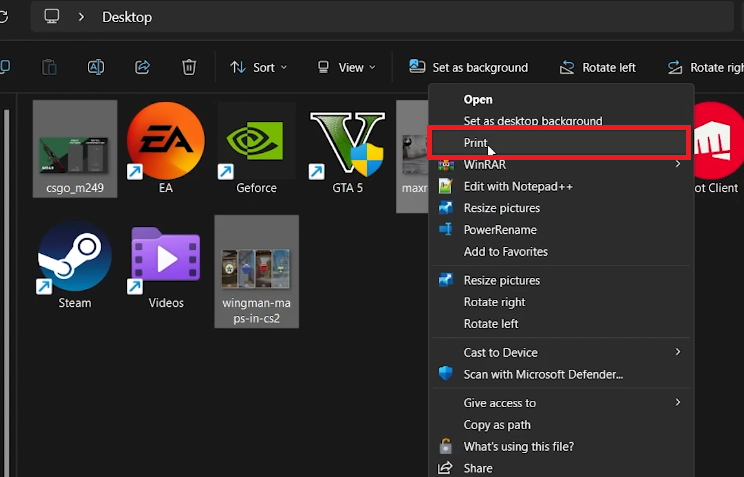Open the Give access to submenu entry
Image resolution: width=744 pixels, height=477 pixels.
(x=561, y=403)
